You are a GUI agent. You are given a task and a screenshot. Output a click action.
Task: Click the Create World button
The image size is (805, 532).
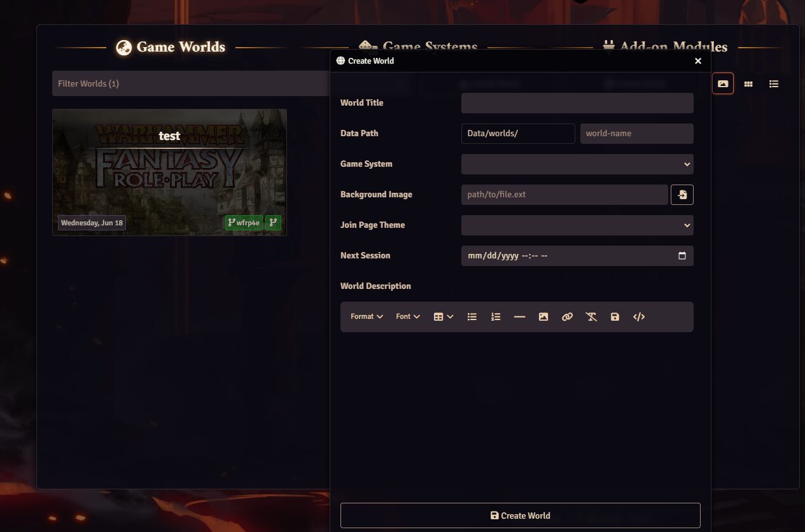pyautogui.click(x=520, y=515)
